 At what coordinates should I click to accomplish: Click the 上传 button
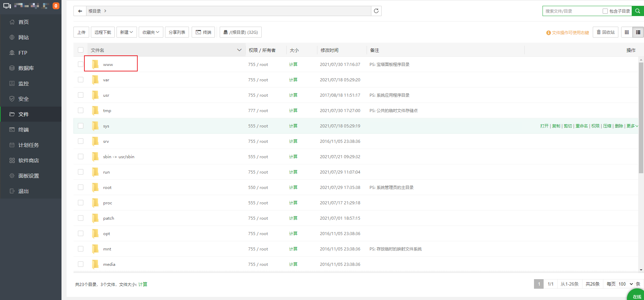tap(81, 32)
